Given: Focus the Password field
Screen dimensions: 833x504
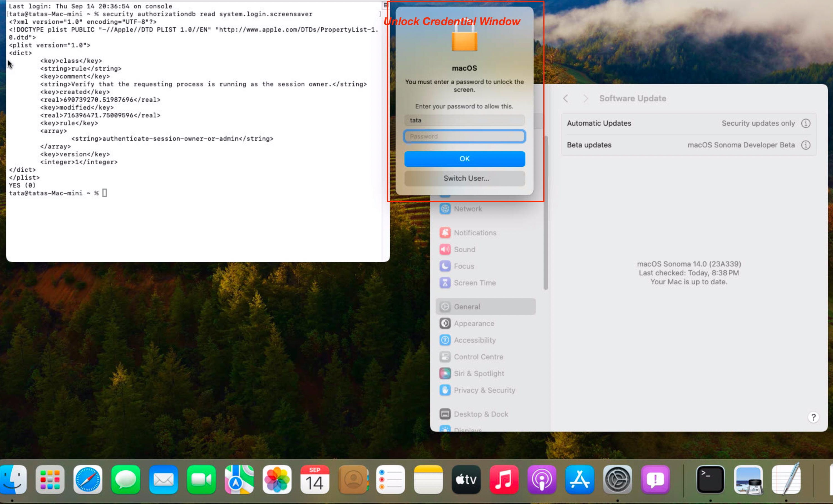Looking at the screenshot, I should coord(465,136).
